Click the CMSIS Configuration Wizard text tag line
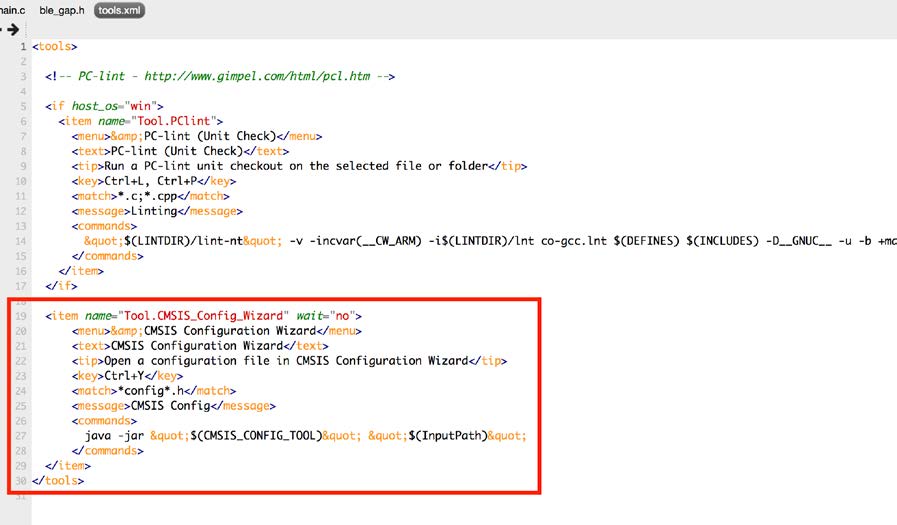 click(x=200, y=345)
